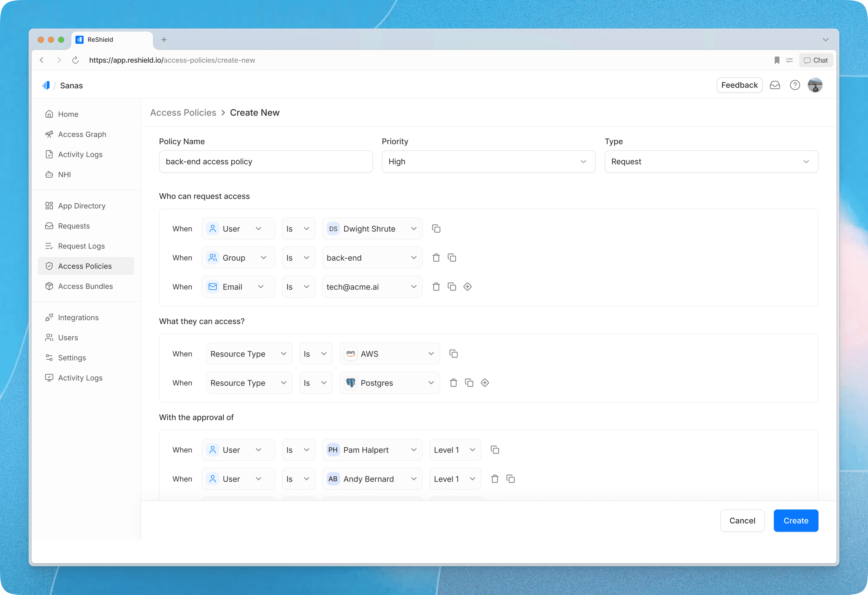The image size is (868, 595).
Task: Click the help question mark icon
Action: [x=794, y=85]
